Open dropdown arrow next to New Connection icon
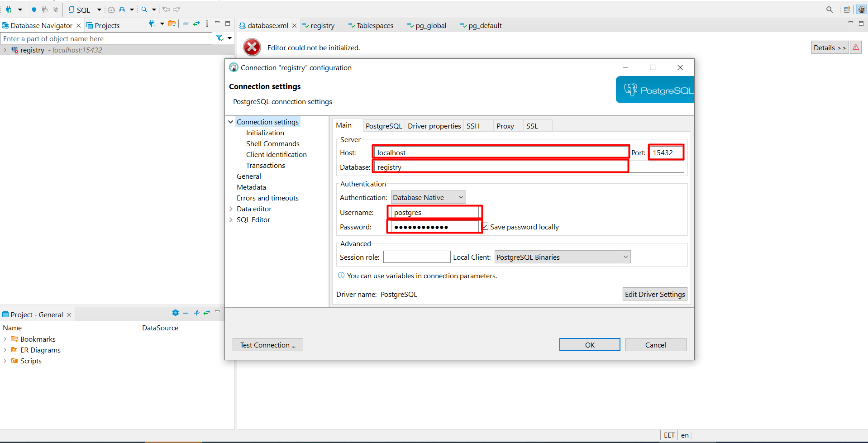This screenshot has width=868, height=443. tap(20, 10)
